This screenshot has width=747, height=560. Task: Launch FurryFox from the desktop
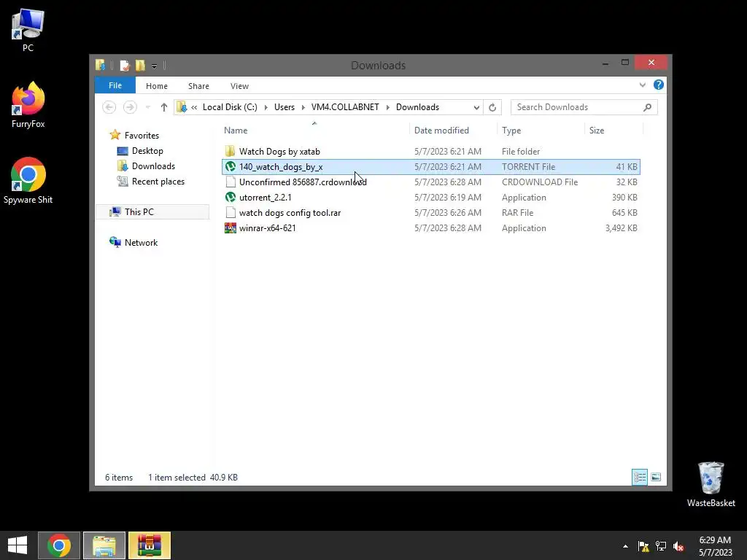click(x=28, y=105)
